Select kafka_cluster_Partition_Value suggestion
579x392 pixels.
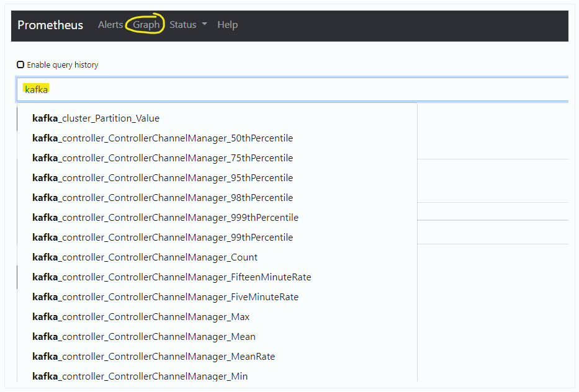pos(217,118)
